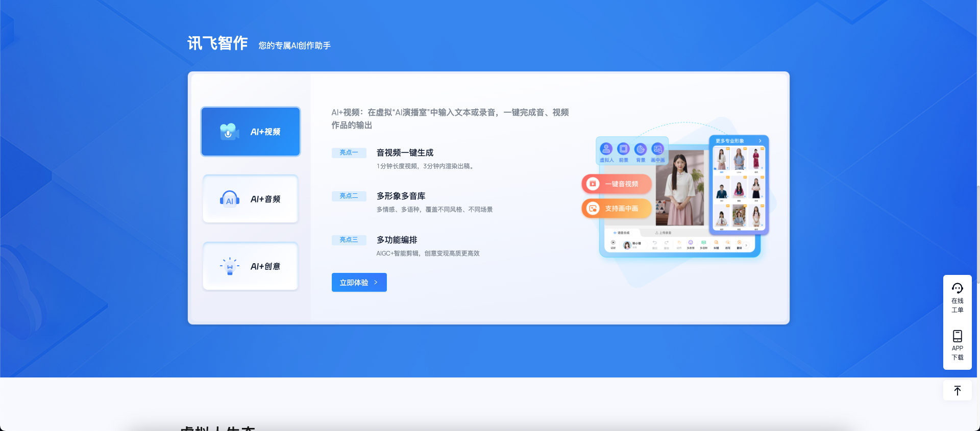This screenshot has width=980, height=431.
Task: Click the 亮点一 tag label
Action: pos(349,153)
